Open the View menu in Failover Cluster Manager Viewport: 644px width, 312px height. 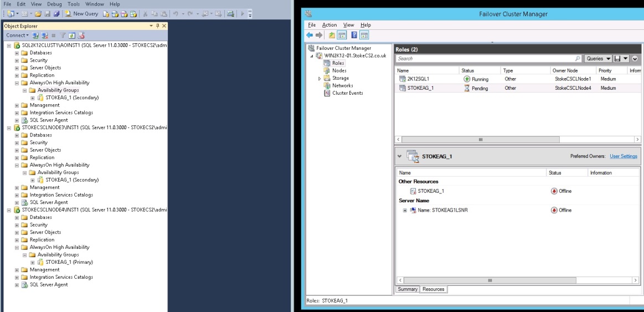[349, 25]
